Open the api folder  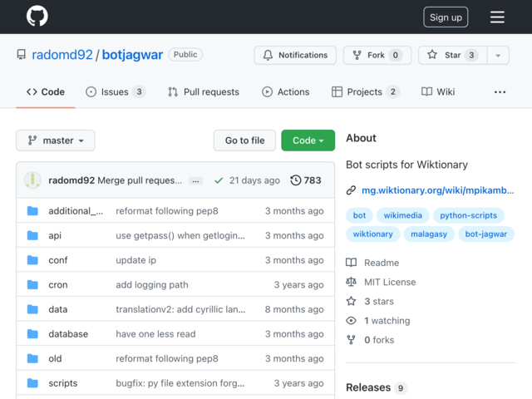[x=55, y=235]
